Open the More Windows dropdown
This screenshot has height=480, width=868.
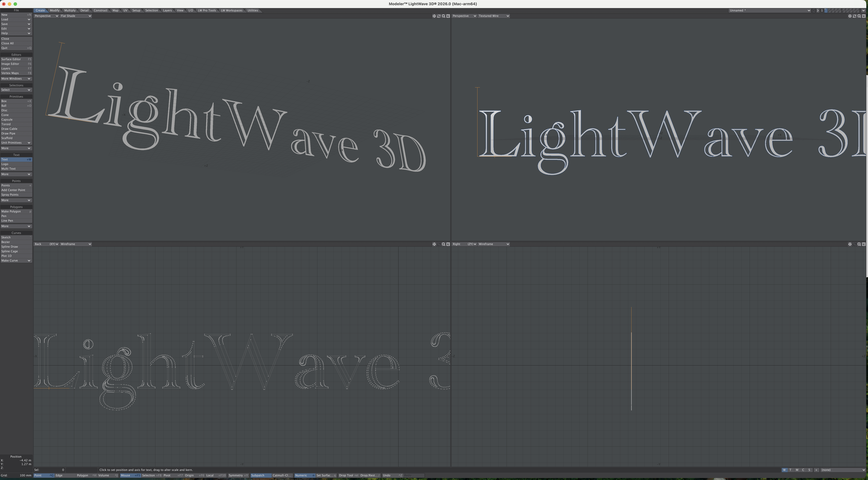(16, 79)
